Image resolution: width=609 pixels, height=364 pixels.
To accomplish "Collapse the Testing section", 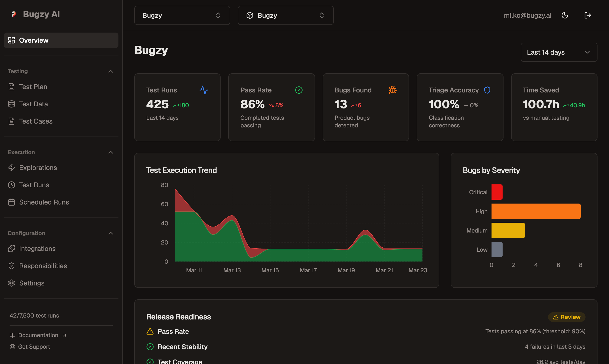I will (111, 71).
